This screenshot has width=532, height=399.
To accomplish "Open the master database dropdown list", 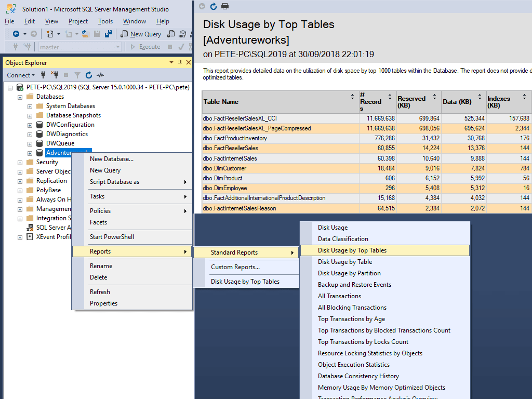I will click(118, 47).
